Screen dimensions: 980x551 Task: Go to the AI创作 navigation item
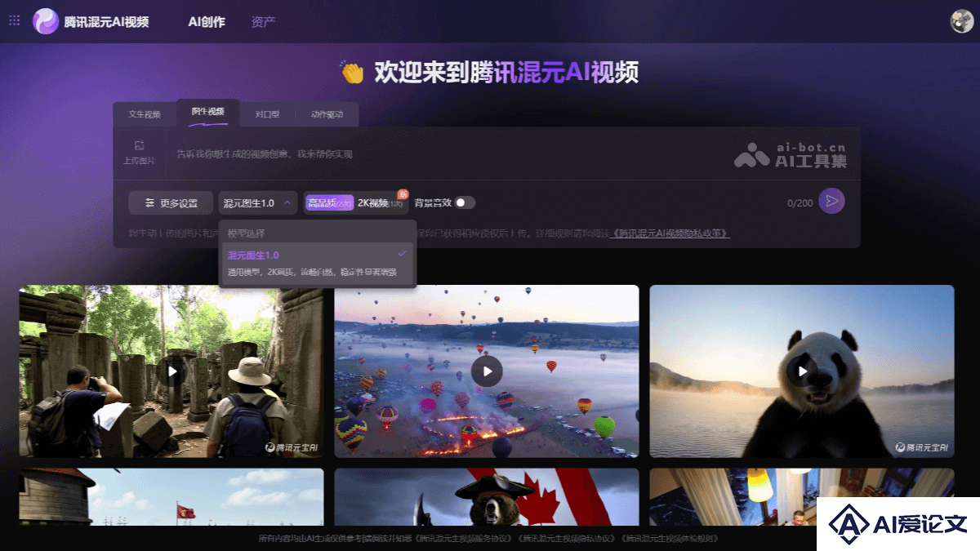click(x=207, y=22)
